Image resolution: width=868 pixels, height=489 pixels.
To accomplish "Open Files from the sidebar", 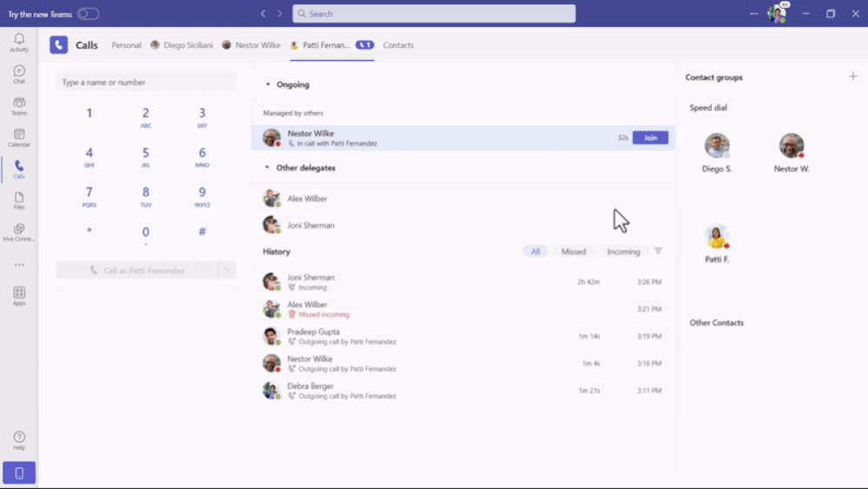I will click(19, 200).
